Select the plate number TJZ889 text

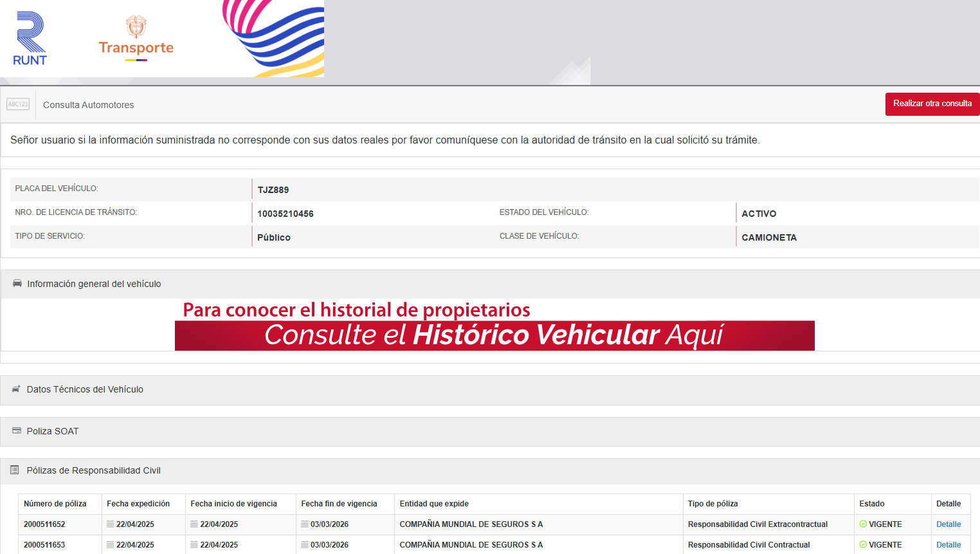273,190
